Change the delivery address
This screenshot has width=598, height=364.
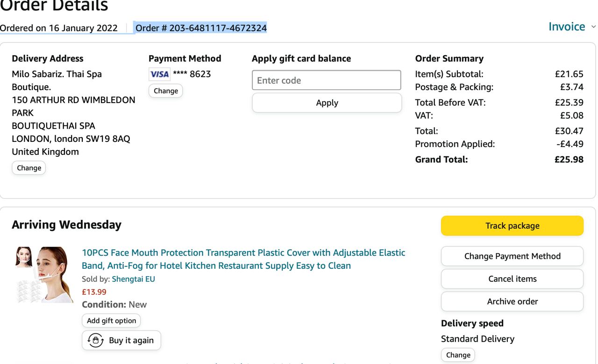(x=28, y=168)
